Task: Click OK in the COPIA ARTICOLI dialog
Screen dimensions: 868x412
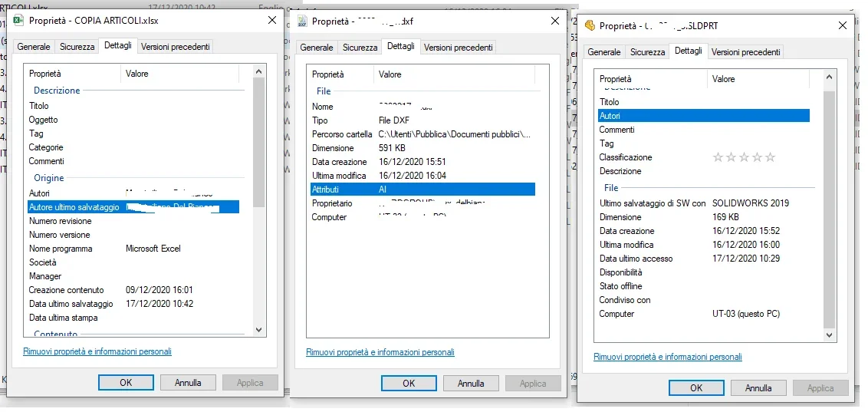Action: pyautogui.click(x=126, y=383)
